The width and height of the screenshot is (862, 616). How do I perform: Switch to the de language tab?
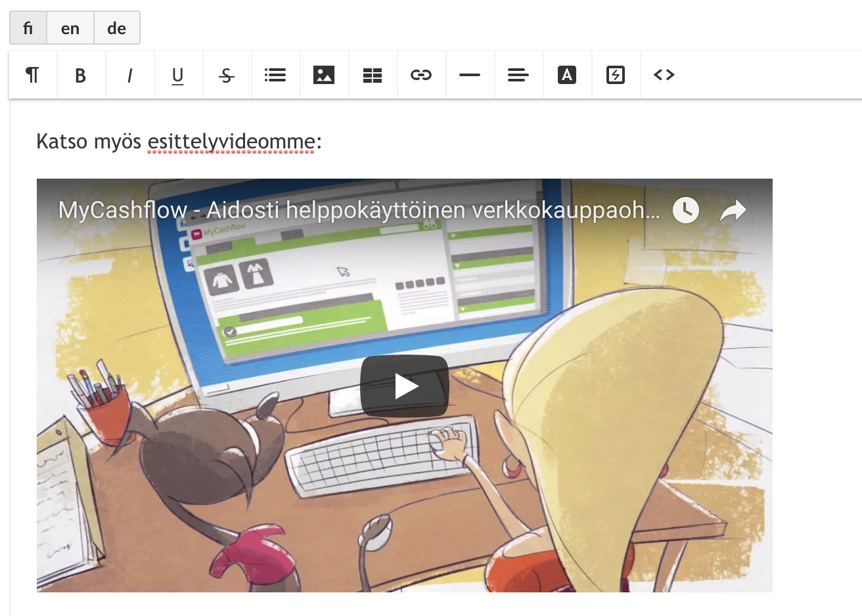click(117, 28)
